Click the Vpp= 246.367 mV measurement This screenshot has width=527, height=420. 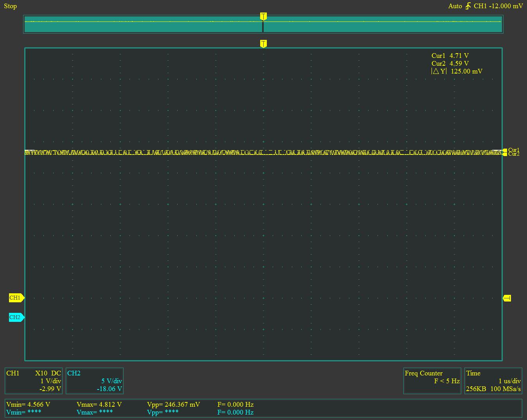pyautogui.click(x=173, y=405)
